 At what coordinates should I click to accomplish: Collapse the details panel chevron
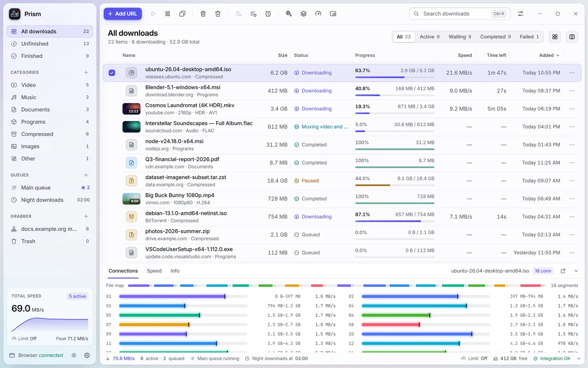(576, 271)
